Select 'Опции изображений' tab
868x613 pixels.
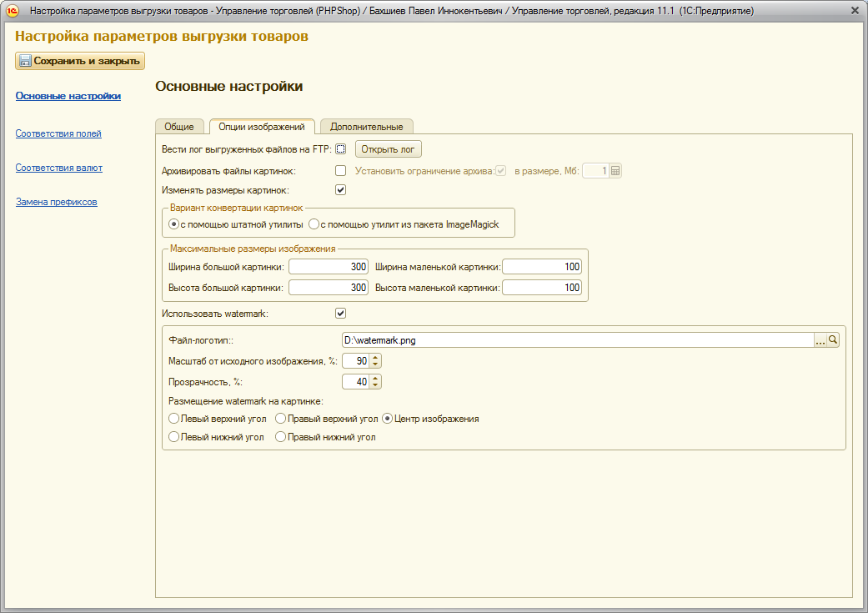pos(262,127)
